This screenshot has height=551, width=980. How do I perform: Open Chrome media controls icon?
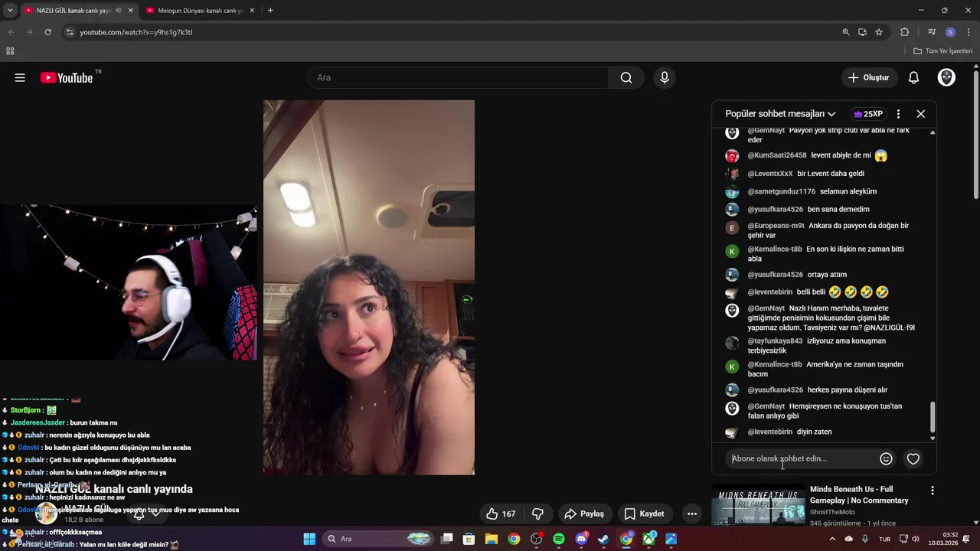[932, 32]
